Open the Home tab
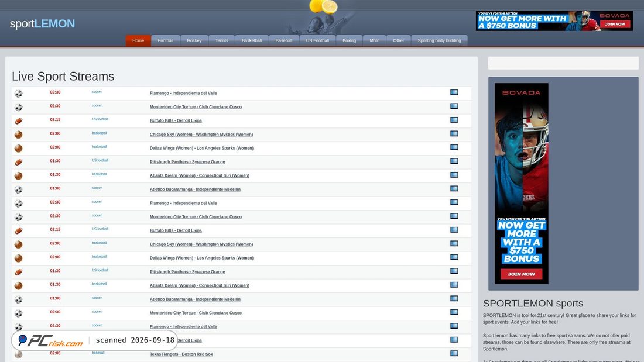 pyautogui.click(x=138, y=40)
